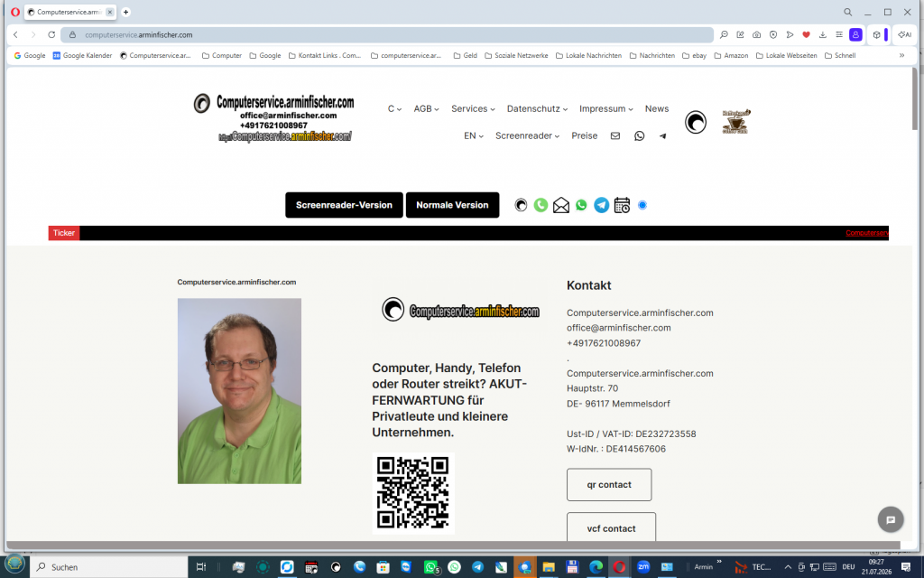The height and width of the screenshot is (578, 924).
Task: Click the vcf contact button
Action: coord(611,527)
